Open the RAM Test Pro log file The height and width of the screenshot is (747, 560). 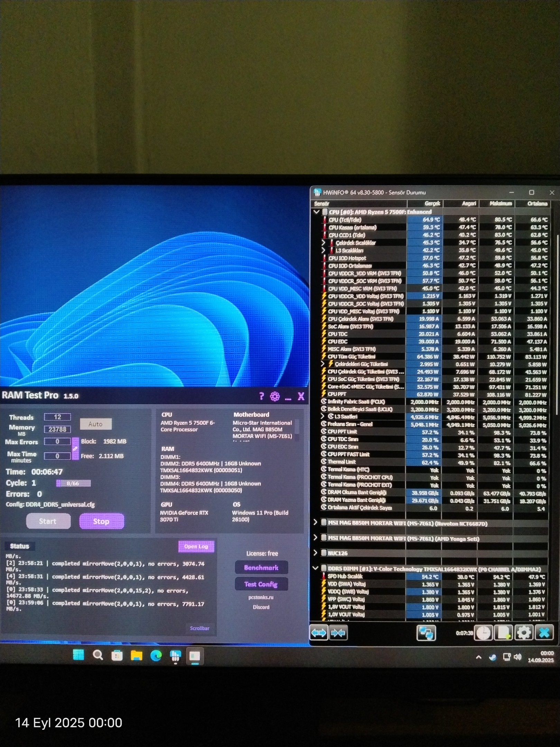tap(196, 546)
